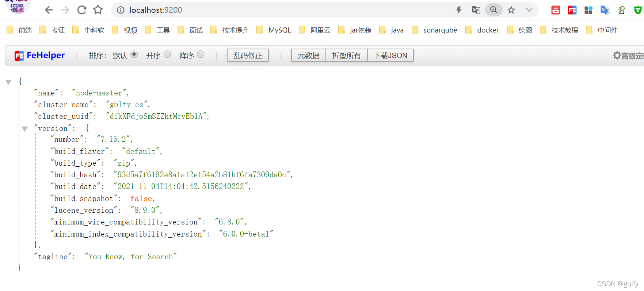Open the java bookmark folder
The height and width of the screenshot is (291, 644).
pos(392,30)
